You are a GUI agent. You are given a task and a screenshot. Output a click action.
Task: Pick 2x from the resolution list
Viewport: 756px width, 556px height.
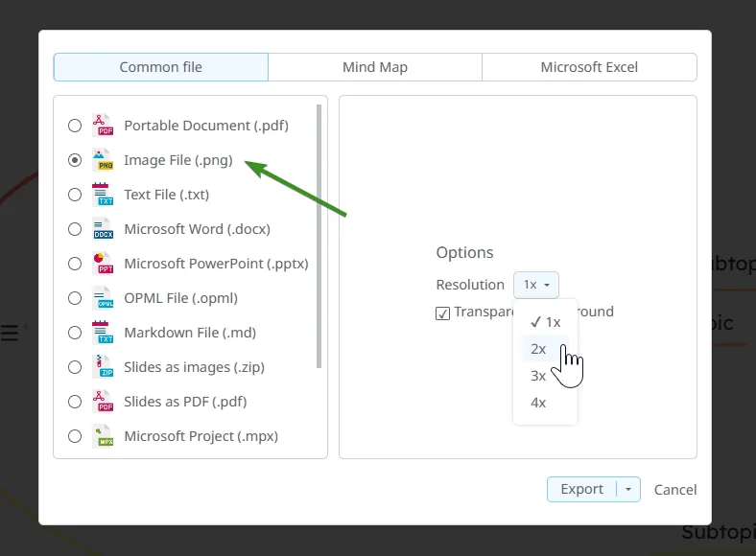539,349
